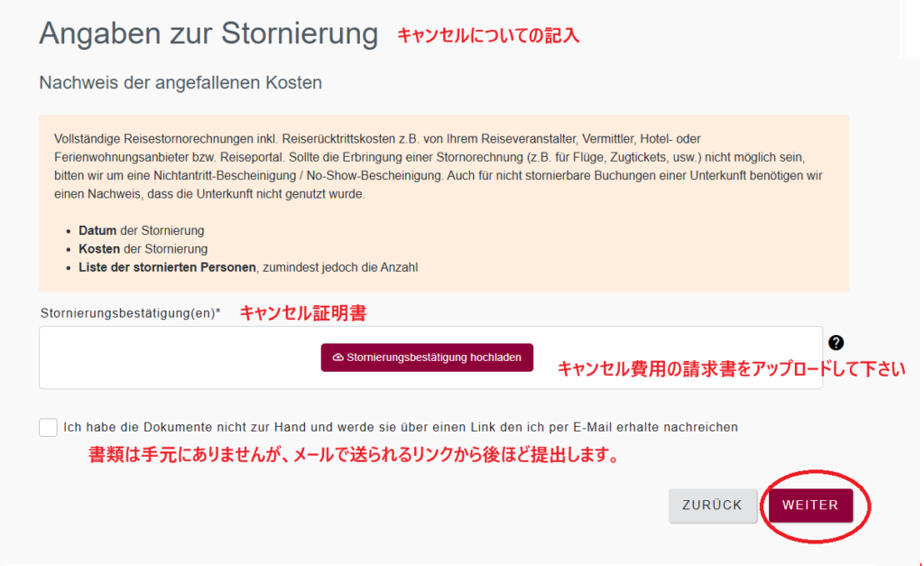Tick the documents-not-at-hand checkbox
This screenshot has height=566, width=924.
tap(49, 427)
